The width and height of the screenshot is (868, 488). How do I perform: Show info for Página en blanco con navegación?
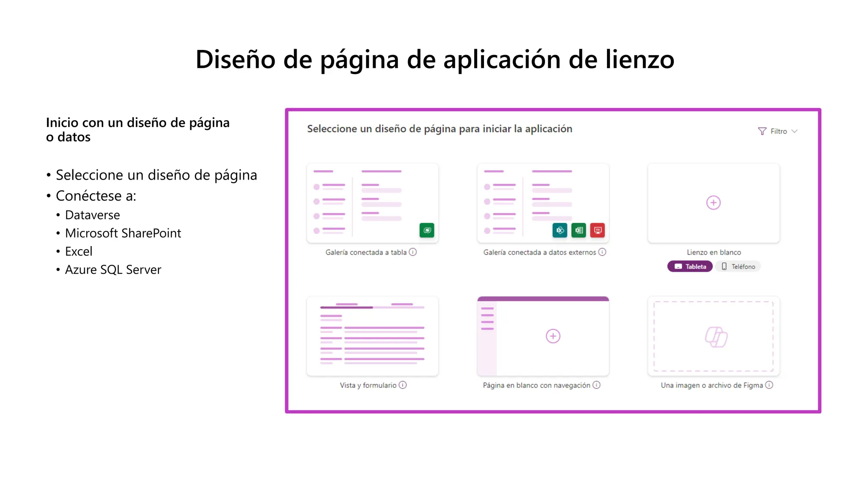point(596,385)
